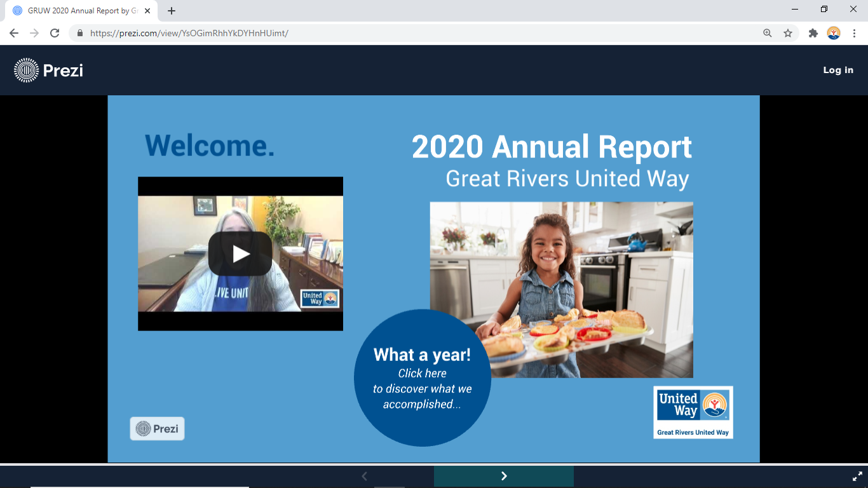View site security lock info

[x=80, y=33]
